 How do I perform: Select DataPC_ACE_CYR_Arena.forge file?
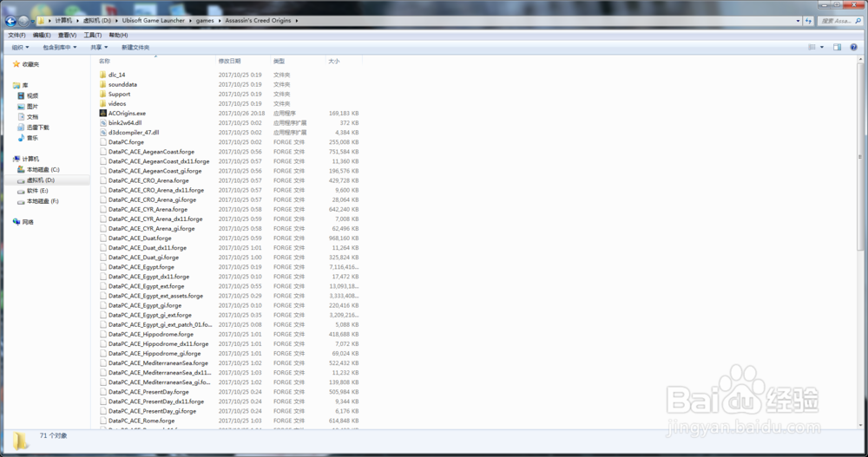[148, 209]
